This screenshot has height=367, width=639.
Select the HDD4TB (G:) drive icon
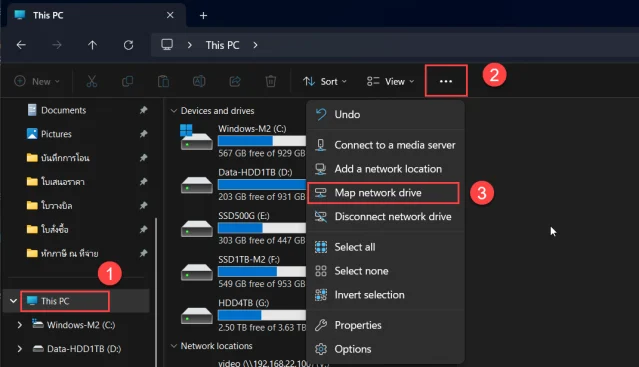tap(196, 316)
